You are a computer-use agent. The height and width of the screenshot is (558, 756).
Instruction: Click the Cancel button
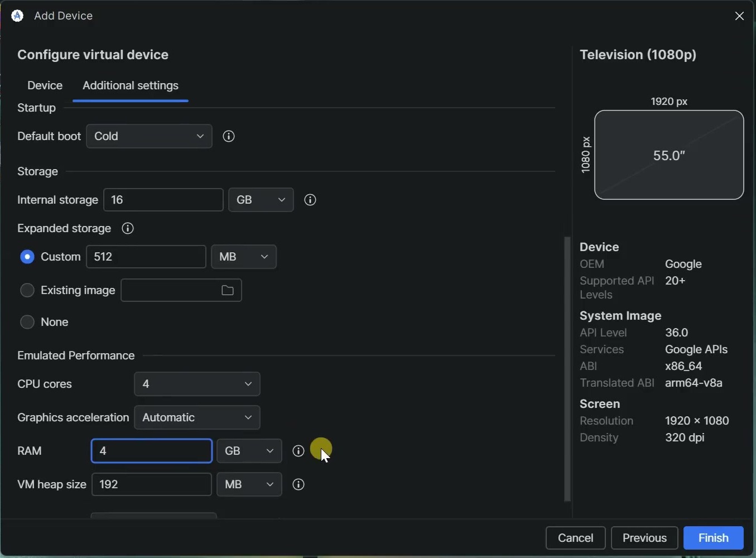[x=576, y=538]
